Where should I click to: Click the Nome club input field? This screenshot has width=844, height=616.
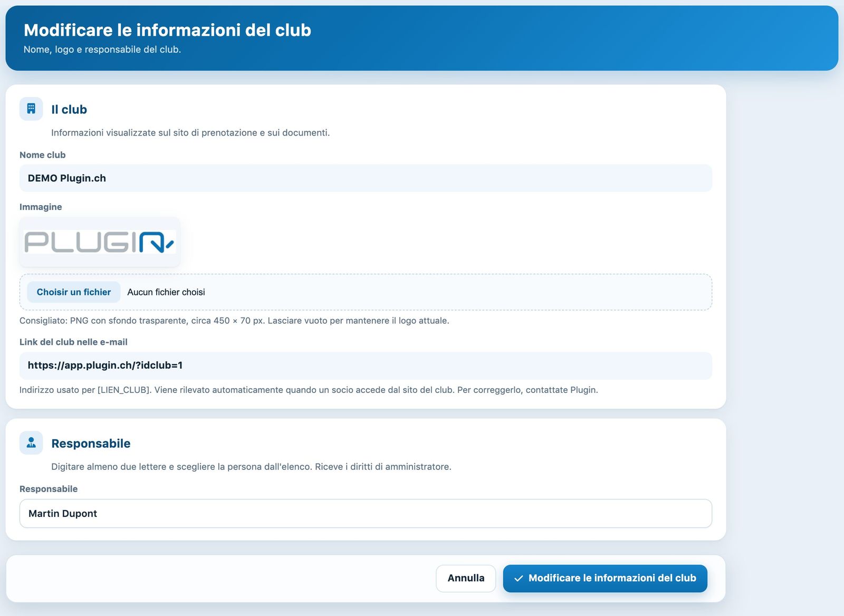366,178
